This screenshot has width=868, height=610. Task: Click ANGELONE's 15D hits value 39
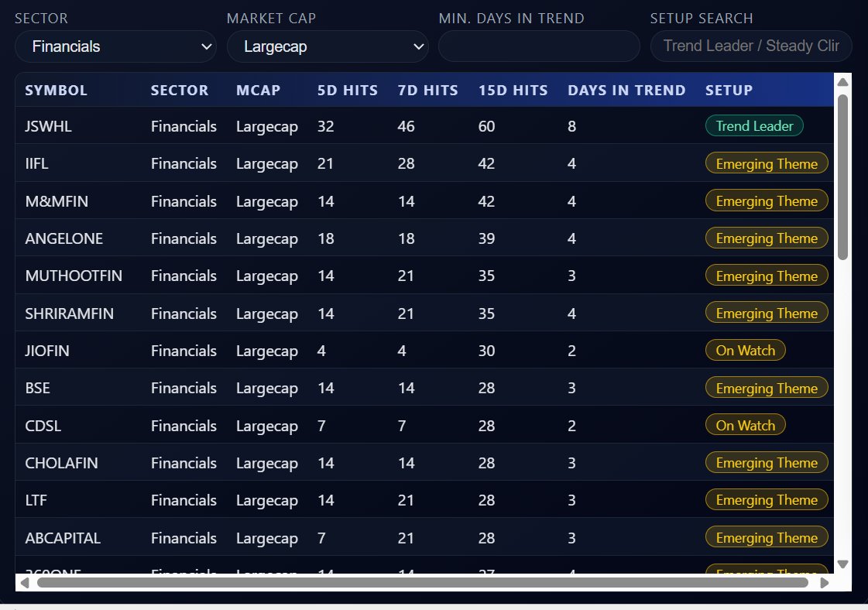click(x=486, y=238)
